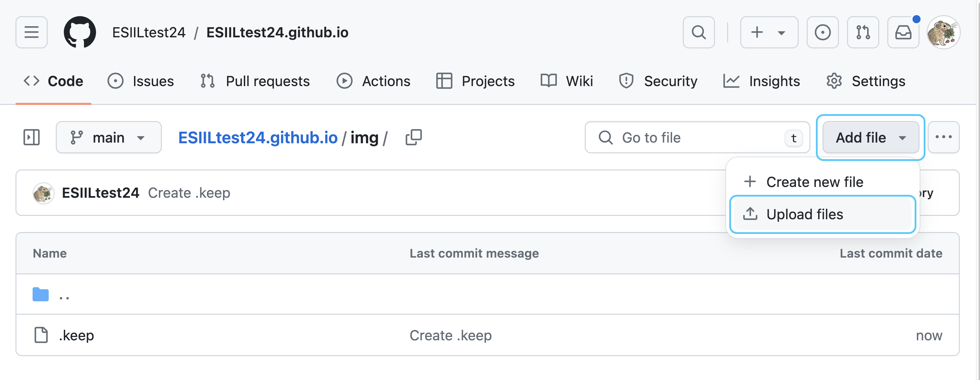The image size is (980, 380).
Task: Open the issues circle-dot icon in header
Action: point(822,32)
